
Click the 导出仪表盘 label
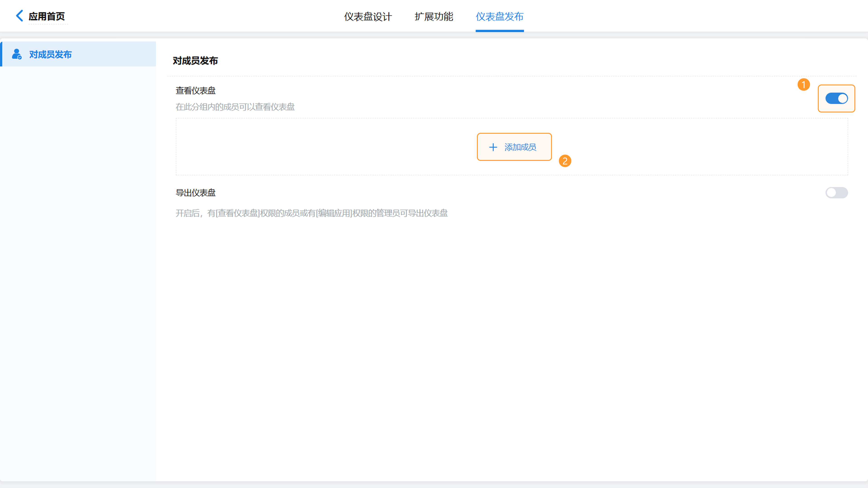pyautogui.click(x=196, y=193)
